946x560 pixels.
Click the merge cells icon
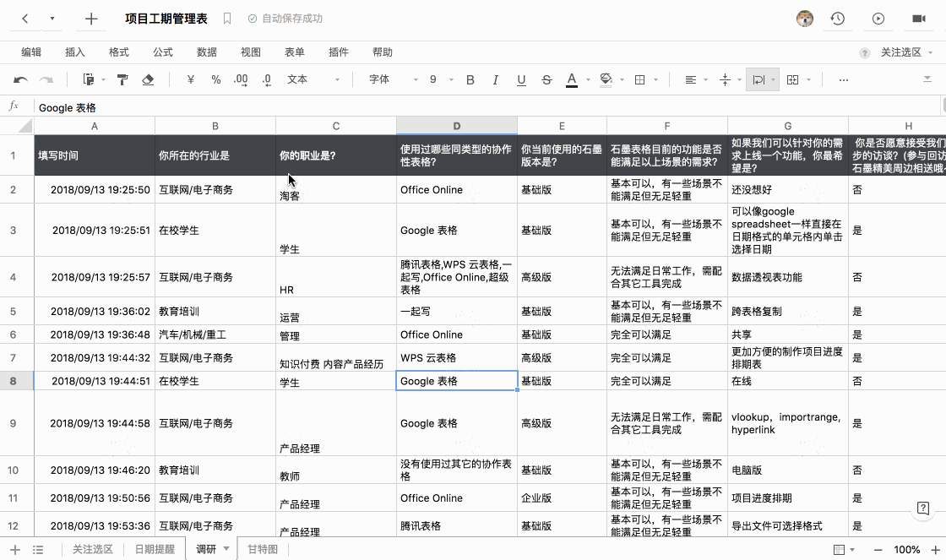(793, 79)
